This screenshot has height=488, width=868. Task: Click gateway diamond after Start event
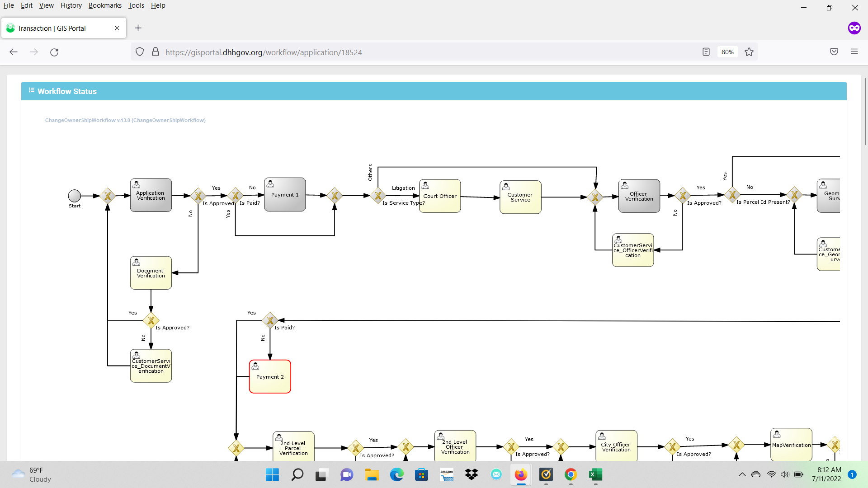(108, 196)
